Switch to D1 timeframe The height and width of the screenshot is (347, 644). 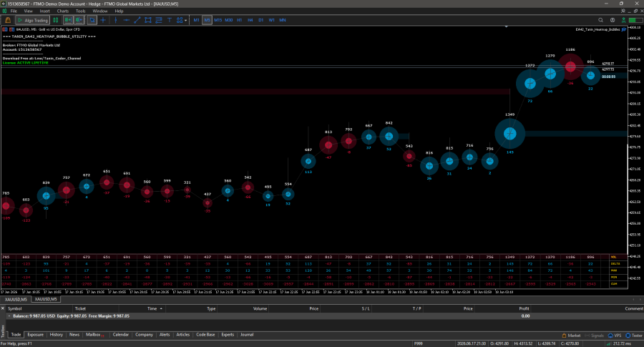click(x=260, y=20)
